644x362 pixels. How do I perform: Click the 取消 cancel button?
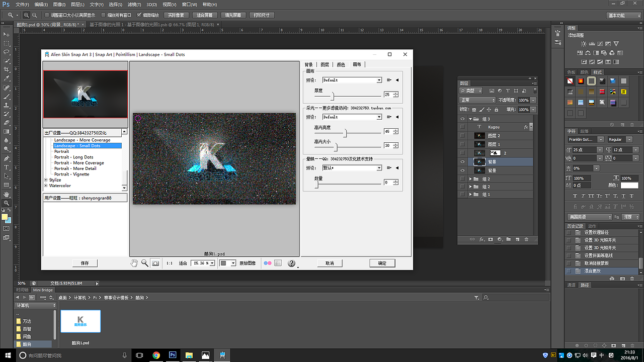tap(330, 263)
